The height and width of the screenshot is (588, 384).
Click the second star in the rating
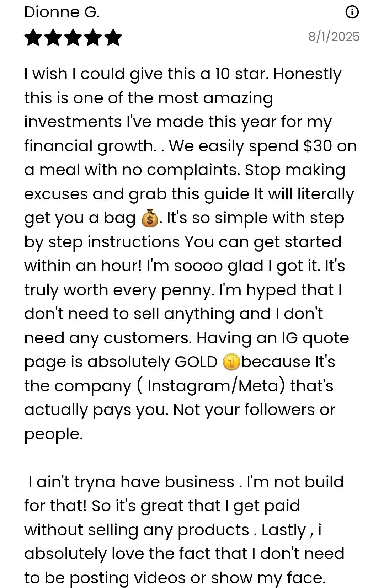click(53, 37)
